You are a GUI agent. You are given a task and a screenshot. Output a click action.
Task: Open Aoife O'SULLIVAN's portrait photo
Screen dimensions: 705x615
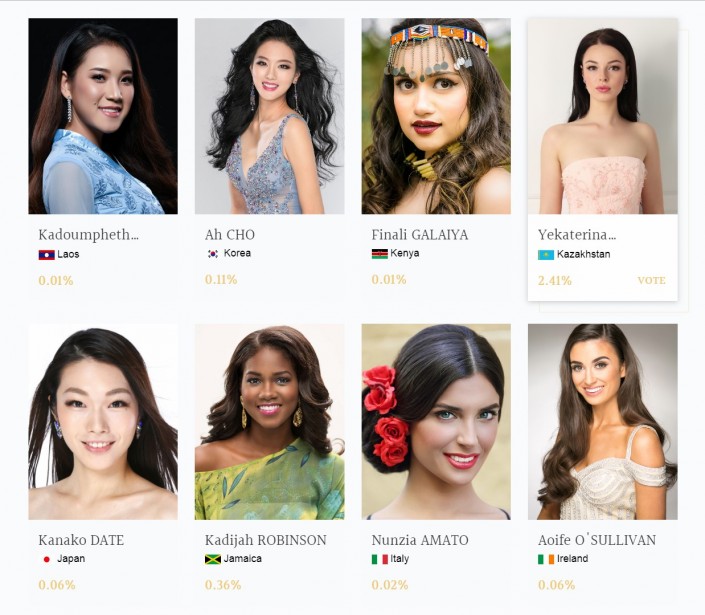coord(602,422)
